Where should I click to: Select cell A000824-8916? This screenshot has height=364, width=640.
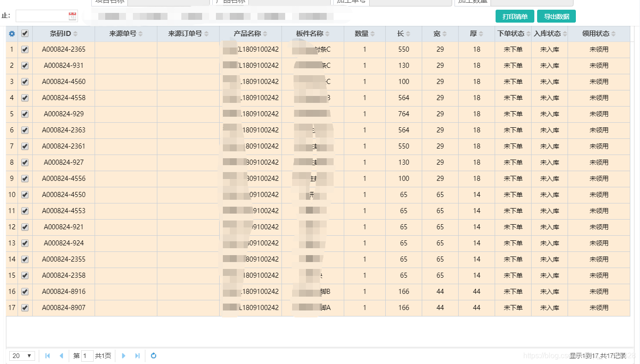click(x=64, y=292)
